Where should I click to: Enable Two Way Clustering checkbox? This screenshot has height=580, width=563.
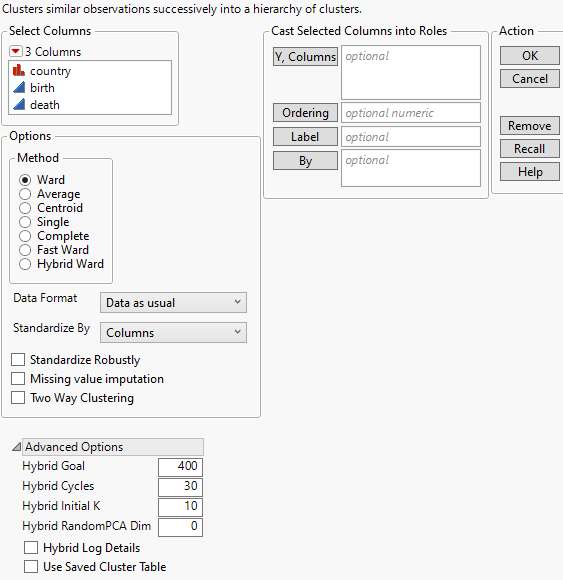point(18,398)
